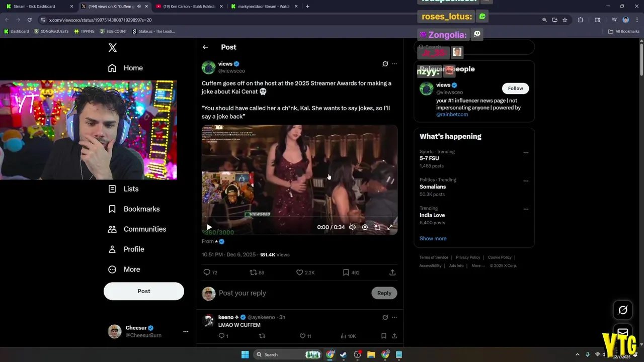
Task: Click the zoom magnifier in address bar
Action: click(x=544, y=20)
